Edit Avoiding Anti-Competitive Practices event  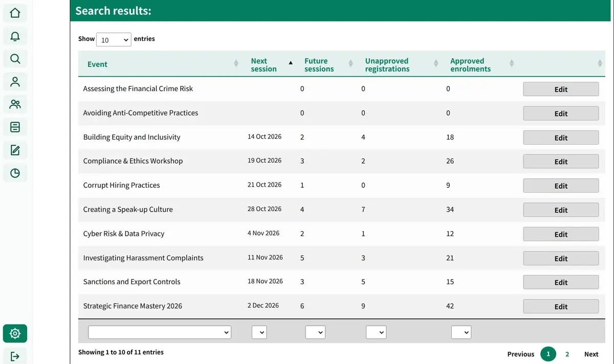(x=561, y=113)
